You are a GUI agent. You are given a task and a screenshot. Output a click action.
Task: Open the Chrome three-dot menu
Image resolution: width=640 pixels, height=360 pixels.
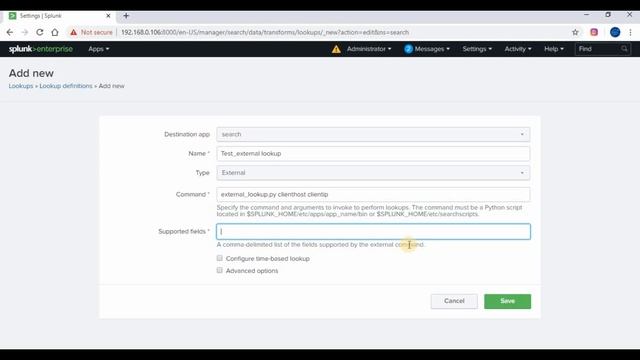coord(630,32)
